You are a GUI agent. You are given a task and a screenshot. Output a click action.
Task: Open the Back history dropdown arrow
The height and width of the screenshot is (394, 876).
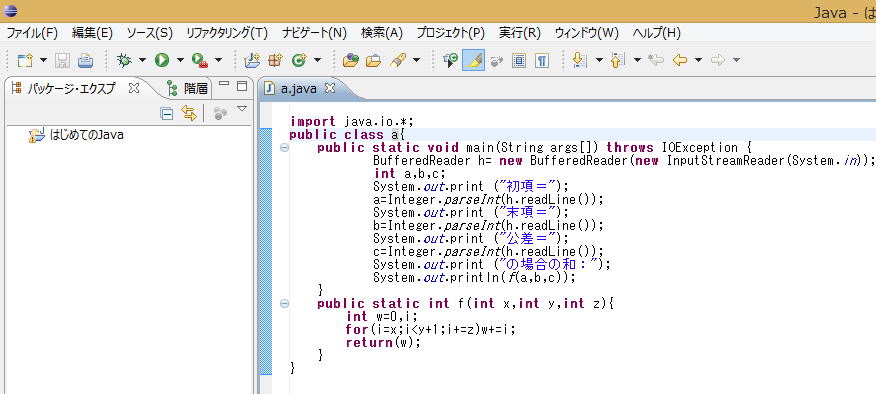coord(698,60)
